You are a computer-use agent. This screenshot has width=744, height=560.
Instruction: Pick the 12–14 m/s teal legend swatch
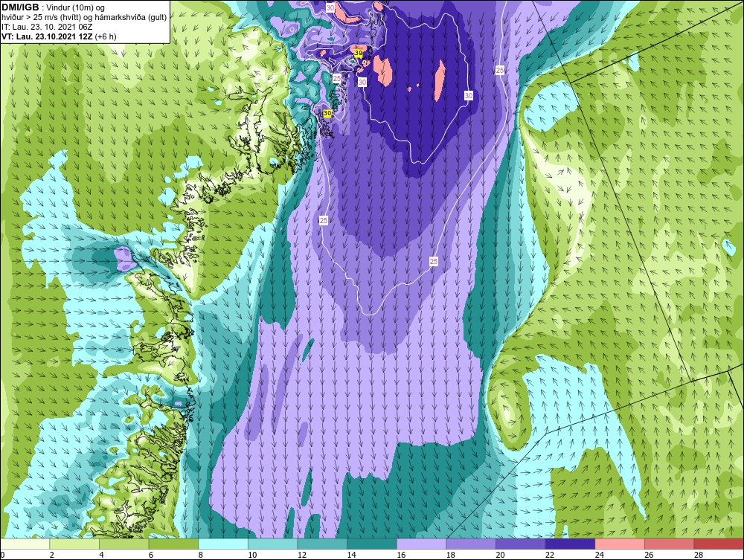322,544
